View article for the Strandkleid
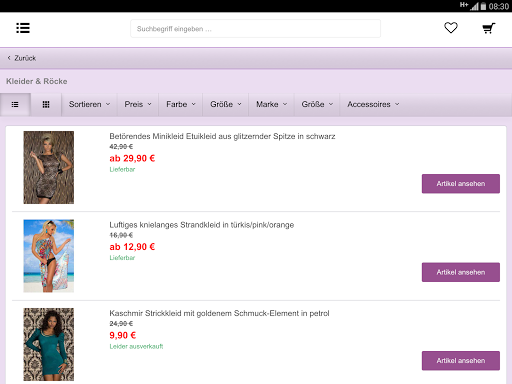512x384 pixels. [461, 272]
